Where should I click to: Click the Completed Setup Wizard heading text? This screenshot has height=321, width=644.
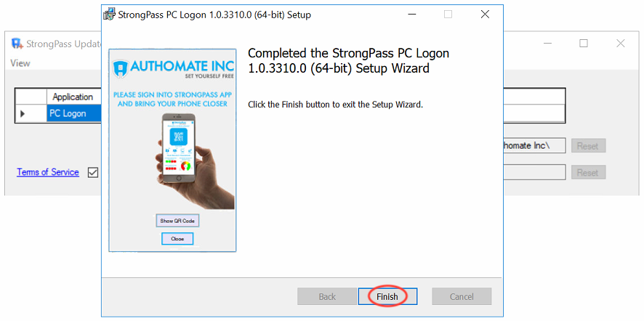click(x=349, y=60)
